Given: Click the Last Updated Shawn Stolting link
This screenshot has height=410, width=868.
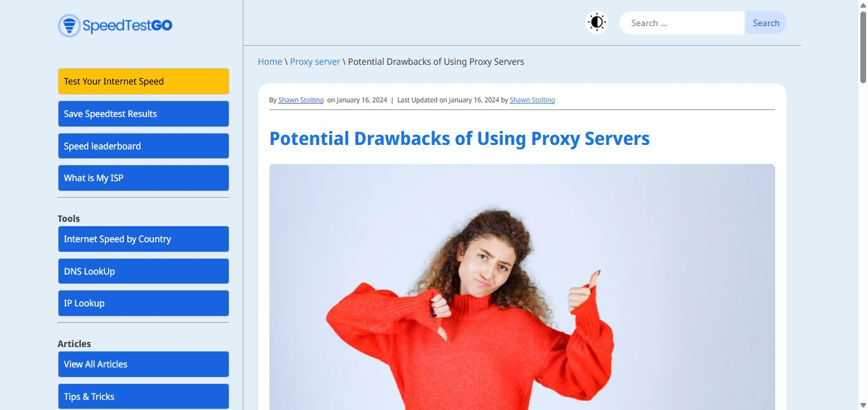Looking at the screenshot, I should click(x=532, y=100).
